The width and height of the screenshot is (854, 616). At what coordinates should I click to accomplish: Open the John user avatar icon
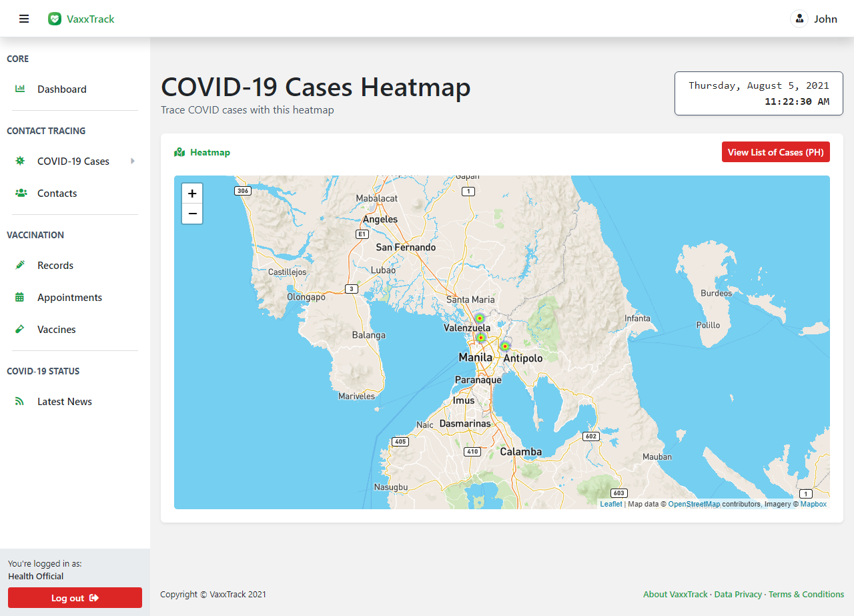pos(799,19)
